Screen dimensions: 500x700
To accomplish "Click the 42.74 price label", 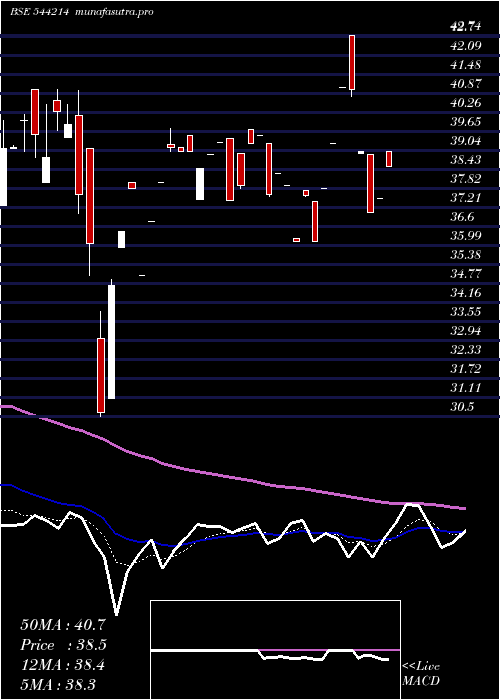I will click(x=466, y=27).
